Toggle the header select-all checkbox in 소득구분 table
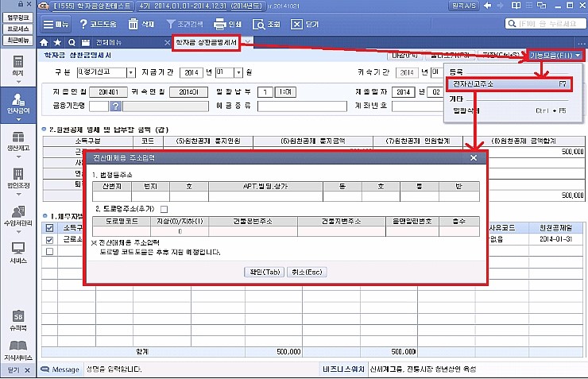This screenshot has width=588, height=379. point(49,227)
